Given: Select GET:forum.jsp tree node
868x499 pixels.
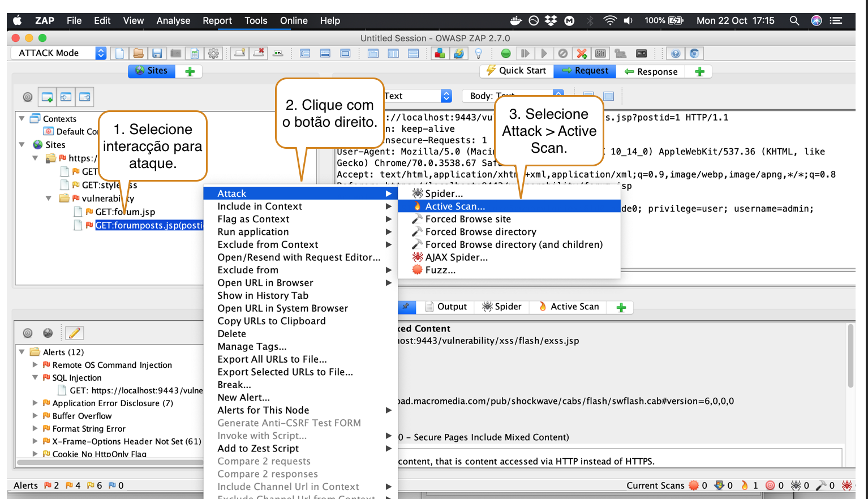Looking at the screenshot, I should (124, 212).
